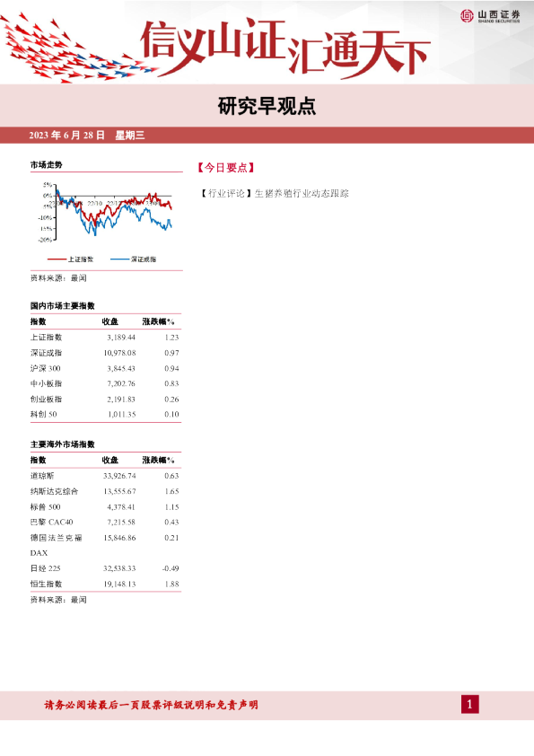Viewport: 534px width, 756px height.
Task: Click the market trend line chart
Action: [x=106, y=211]
